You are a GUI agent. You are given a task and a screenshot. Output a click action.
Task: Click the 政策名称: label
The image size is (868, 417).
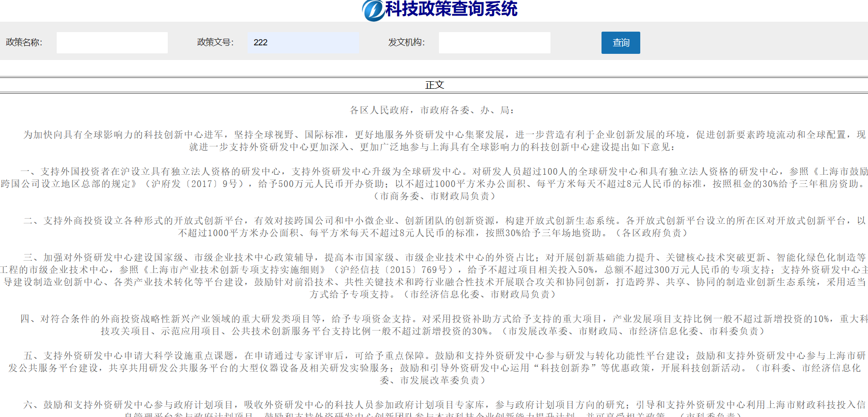[24, 43]
